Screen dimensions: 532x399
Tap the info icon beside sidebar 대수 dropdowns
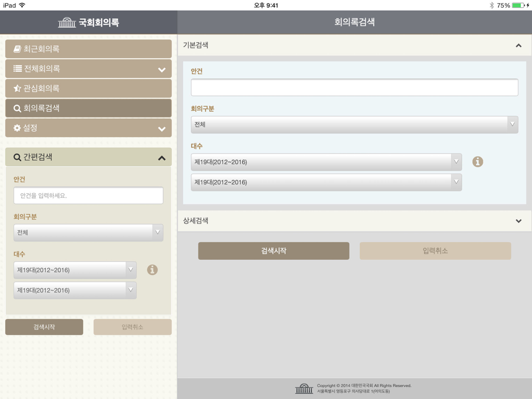pyautogui.click(x=152, y=270)
